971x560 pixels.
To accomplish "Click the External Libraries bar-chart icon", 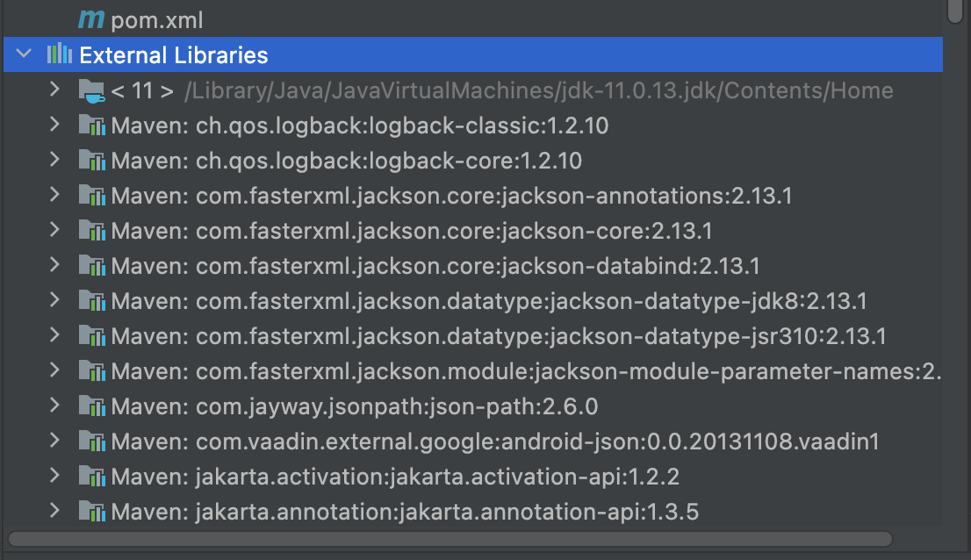I will coord(60,54).
